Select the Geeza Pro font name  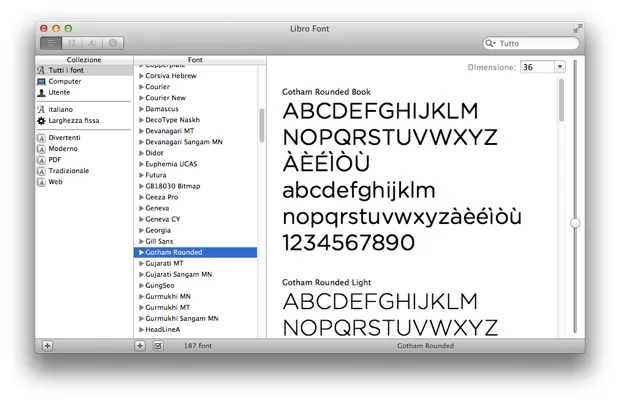pyautogui.click(x=162, y=197)
